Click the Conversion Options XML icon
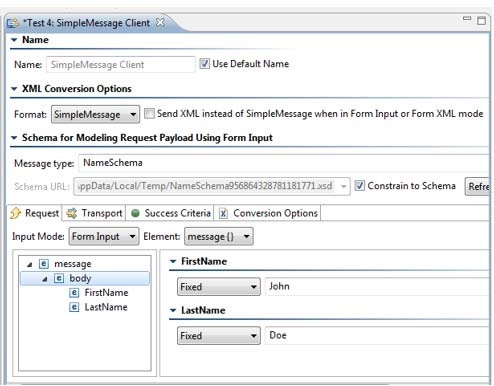This screenshot has width=494, height=386. tap(223, 213)
